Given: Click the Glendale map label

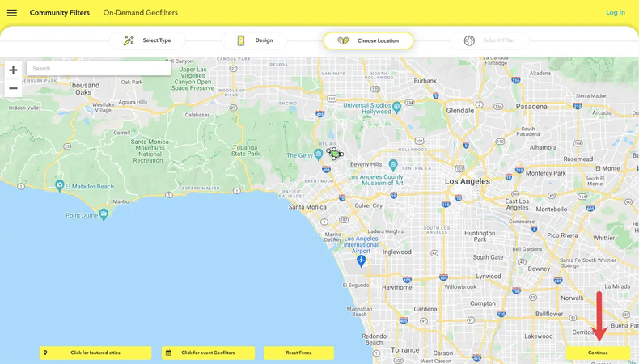Looking at the screenshot, I should [459, 111].
